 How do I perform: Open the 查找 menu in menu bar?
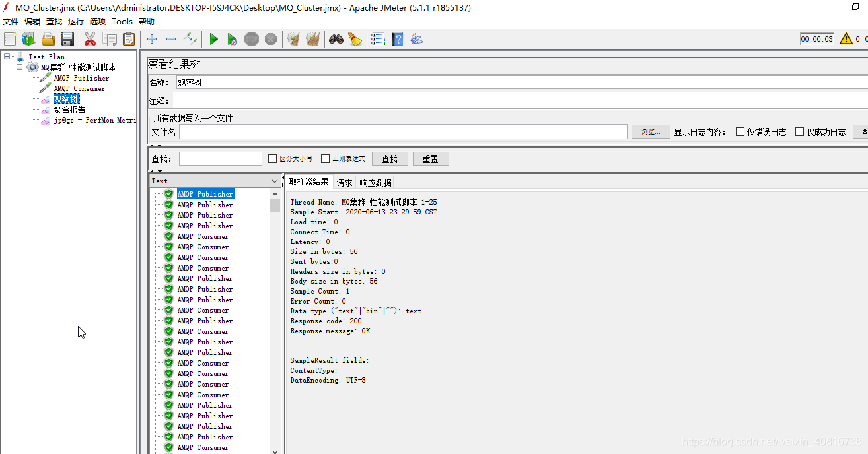(x=54, y=21)
